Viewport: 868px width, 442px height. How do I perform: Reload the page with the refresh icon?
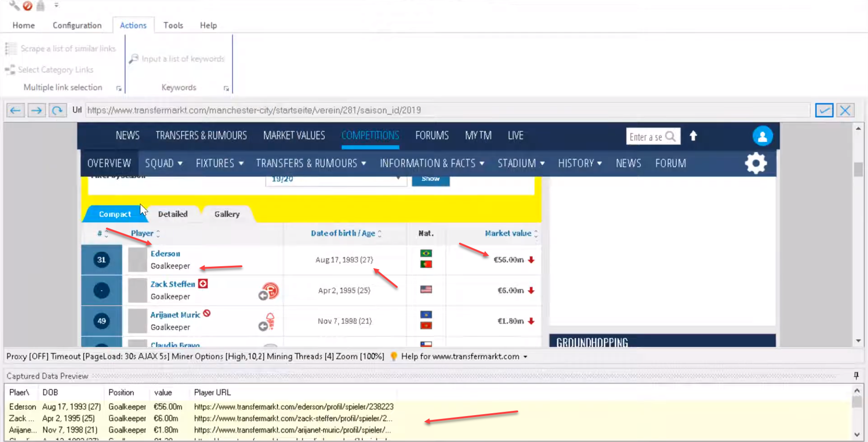tap(57, 110)
